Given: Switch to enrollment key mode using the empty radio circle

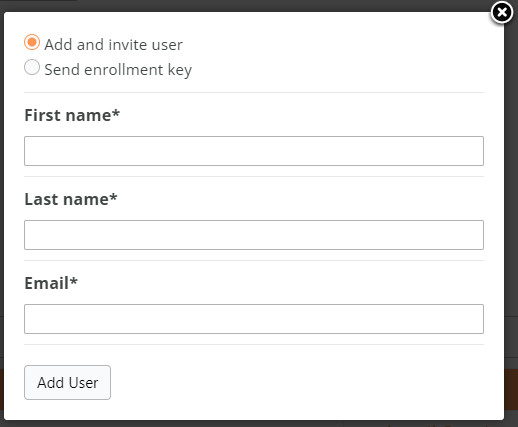Looking at the screenshot, I should (x=32, y=67).
